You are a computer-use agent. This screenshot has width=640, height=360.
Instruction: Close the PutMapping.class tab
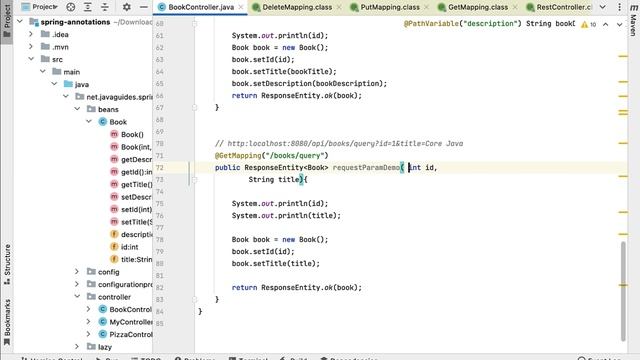point(427,7)
